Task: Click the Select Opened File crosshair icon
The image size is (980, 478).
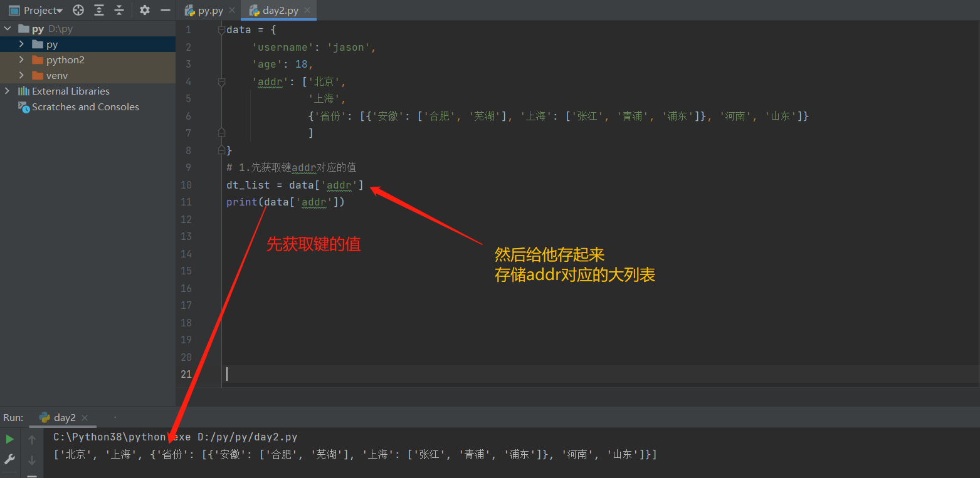Action: tap(78, 10)
